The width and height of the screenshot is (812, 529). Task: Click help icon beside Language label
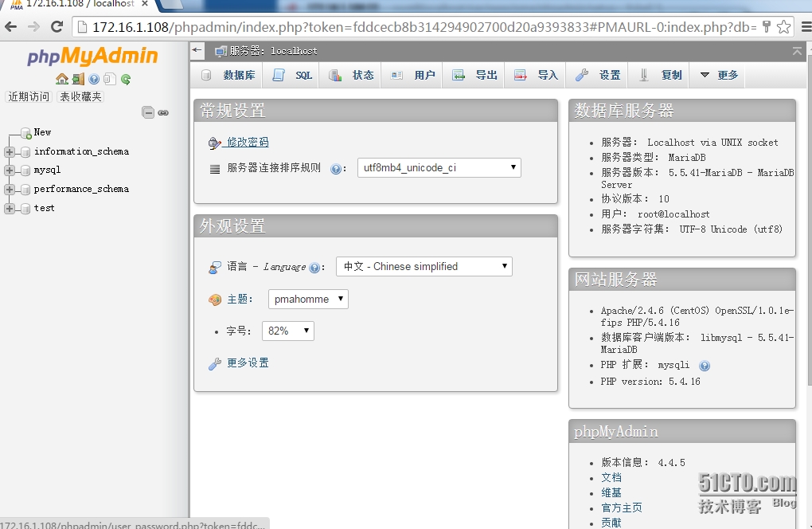[314, 268]
